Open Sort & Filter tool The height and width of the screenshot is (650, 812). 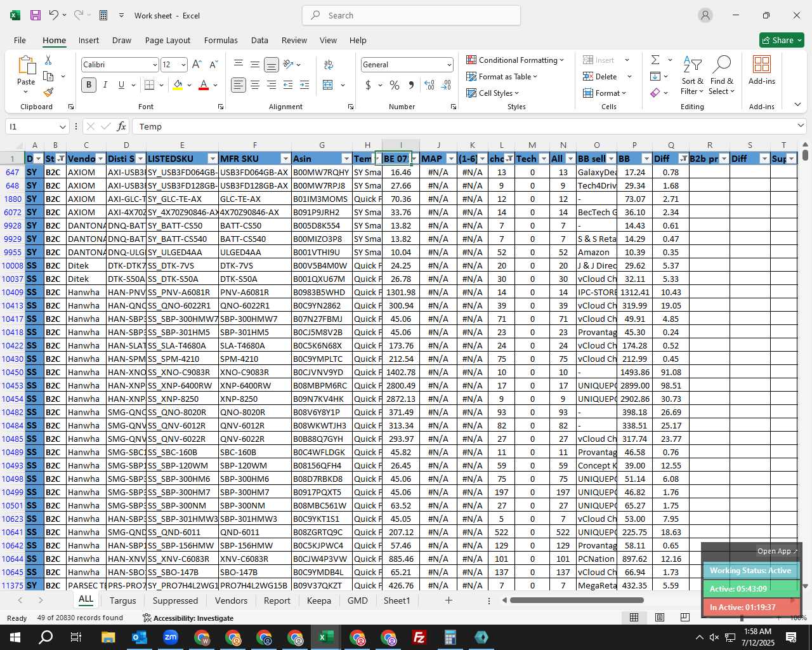coord(692,76)
